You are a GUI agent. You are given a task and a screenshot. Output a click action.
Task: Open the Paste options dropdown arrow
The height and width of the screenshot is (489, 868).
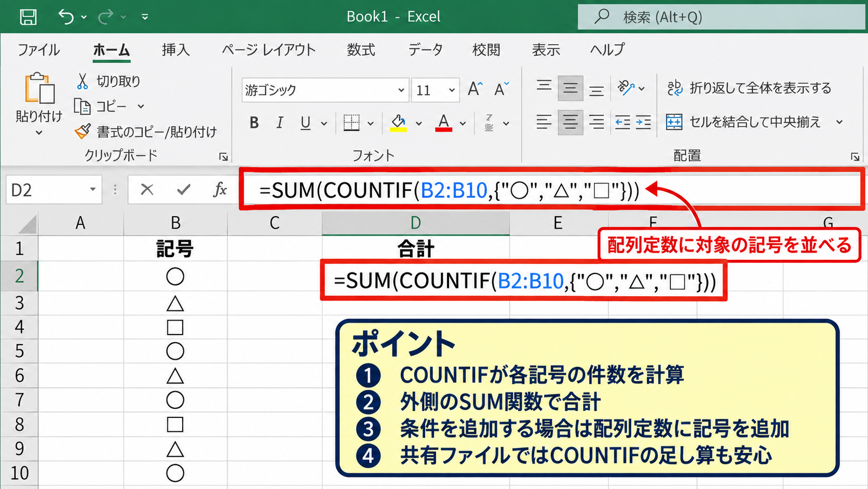(x=39, y=133)
